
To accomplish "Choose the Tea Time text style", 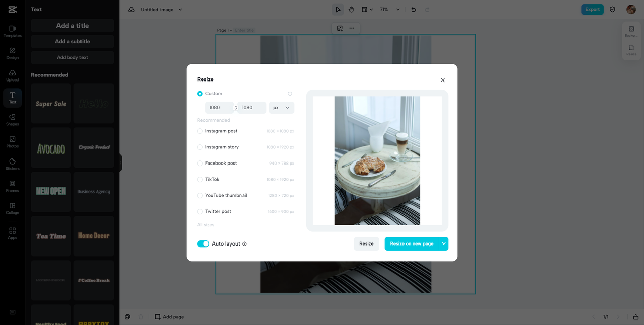I will click(51, 236).
